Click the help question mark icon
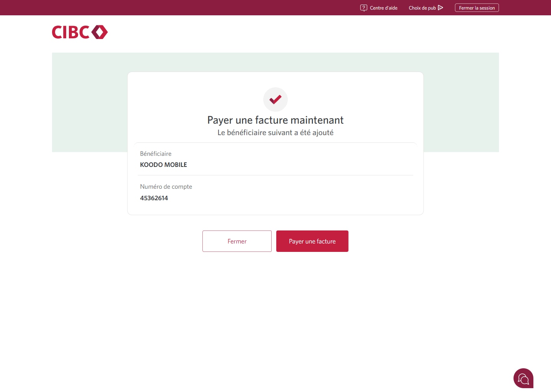551x392 pixels. [364, 8]
